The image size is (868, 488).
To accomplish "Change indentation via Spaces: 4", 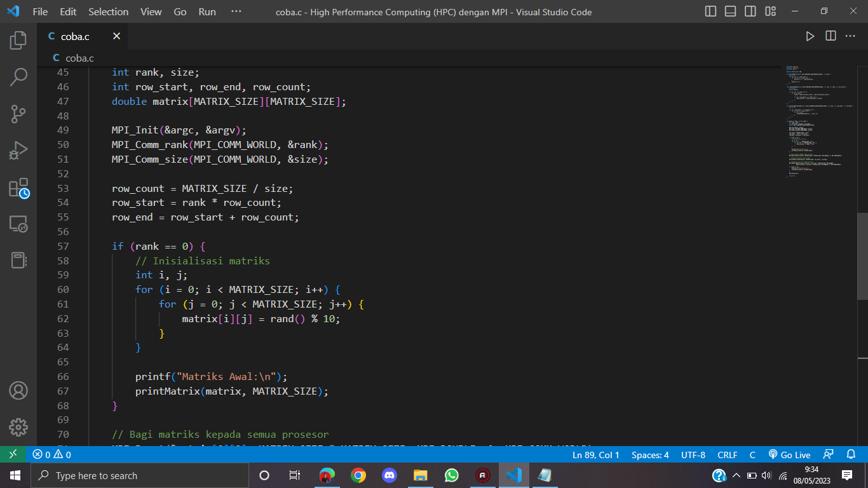I will (x=650, y=454).
